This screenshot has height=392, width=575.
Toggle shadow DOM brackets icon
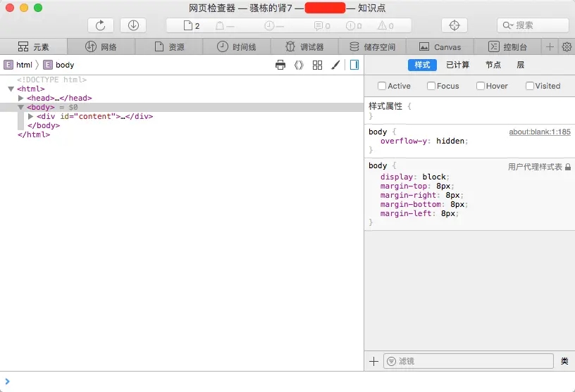point(299,65)
